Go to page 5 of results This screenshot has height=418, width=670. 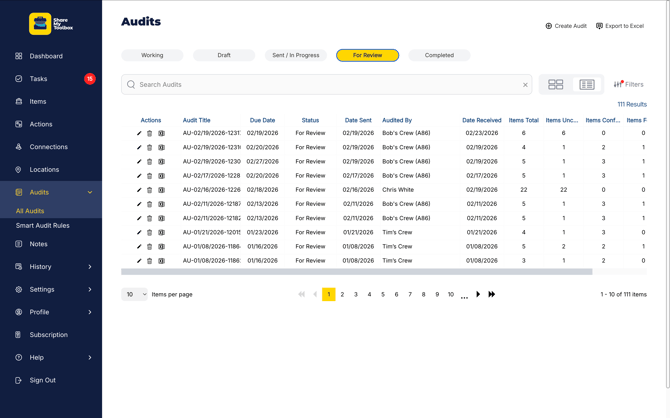tap(383, 294)
